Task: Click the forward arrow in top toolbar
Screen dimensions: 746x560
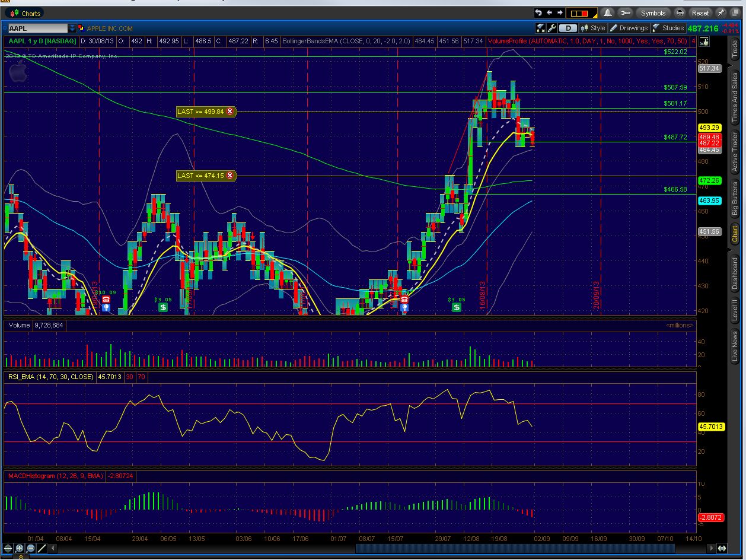Action: point(560,13)
